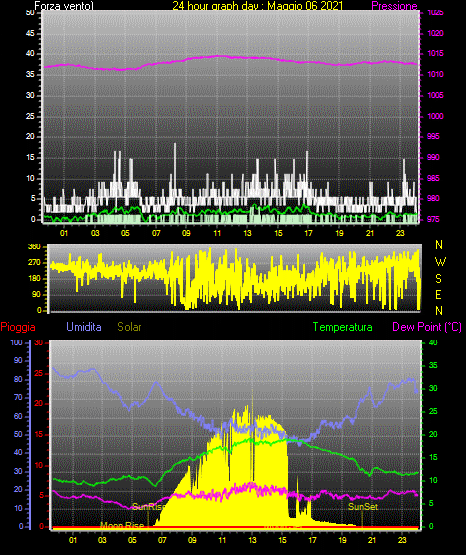Select the olive 'Solar' legend label
The image size is (466, 555).
(x=129, y=327)
